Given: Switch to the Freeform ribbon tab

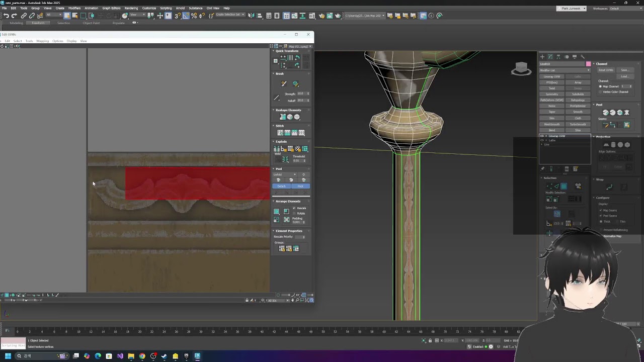Looking at the screenshot, I should (38, 23).
